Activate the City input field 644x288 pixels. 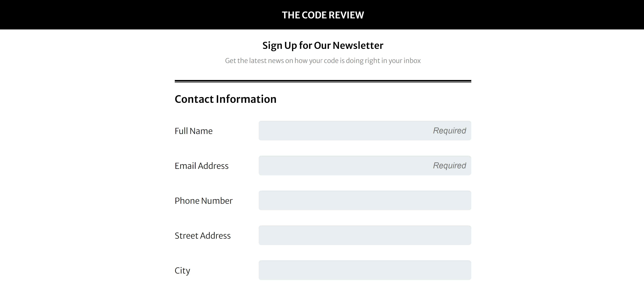[x=365, y=270]
